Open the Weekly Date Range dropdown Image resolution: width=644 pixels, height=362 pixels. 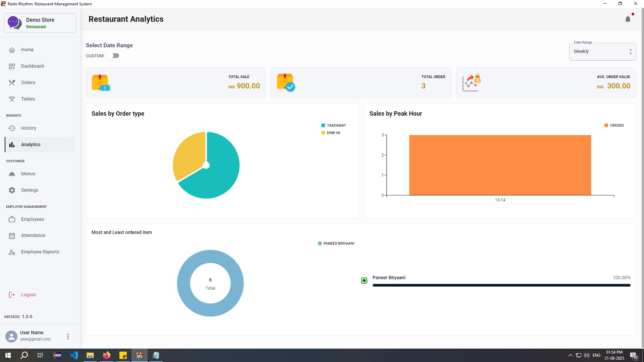coord(602,52)
